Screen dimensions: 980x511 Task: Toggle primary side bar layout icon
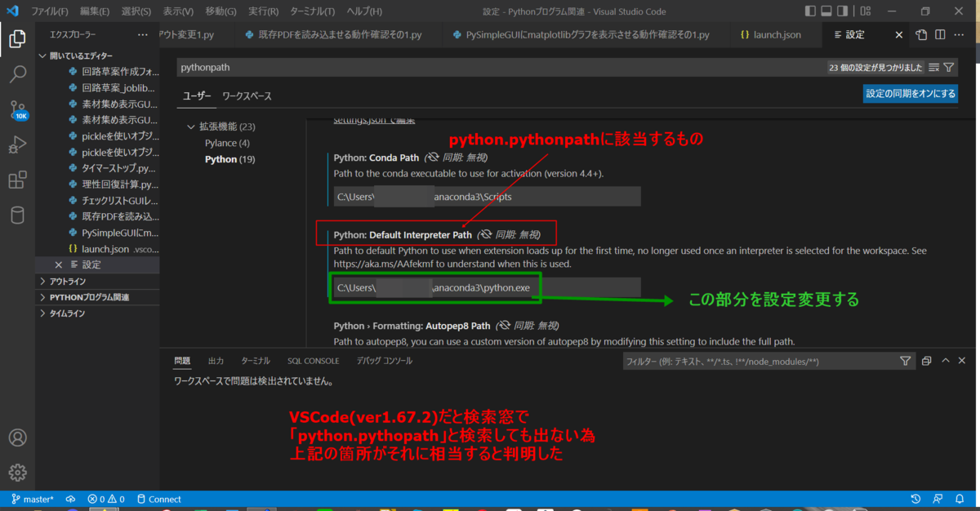[809, 11]
